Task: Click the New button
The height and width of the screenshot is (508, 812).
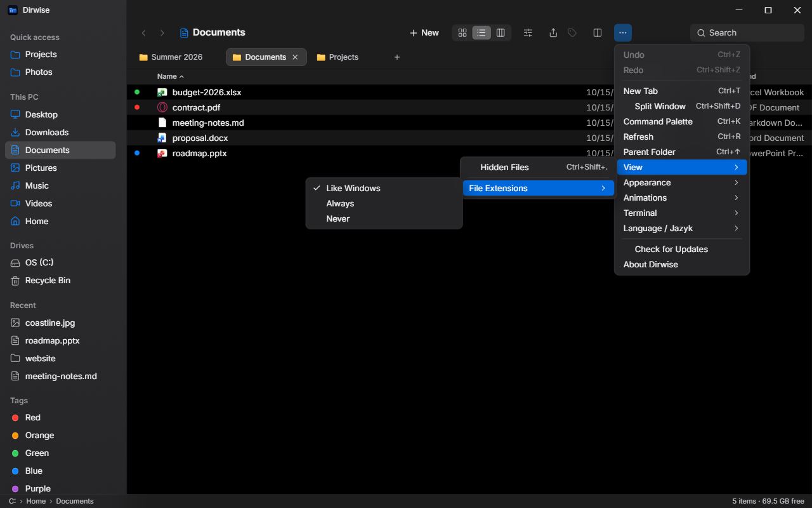Action: (x=424, y=33)
